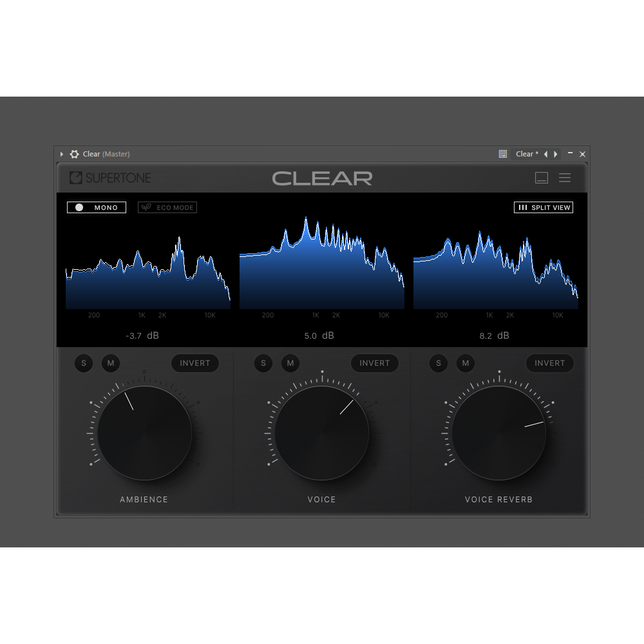Go to next preset arrow
The height and width of the screenshot is (644, 644).
[x=556, y=154]
